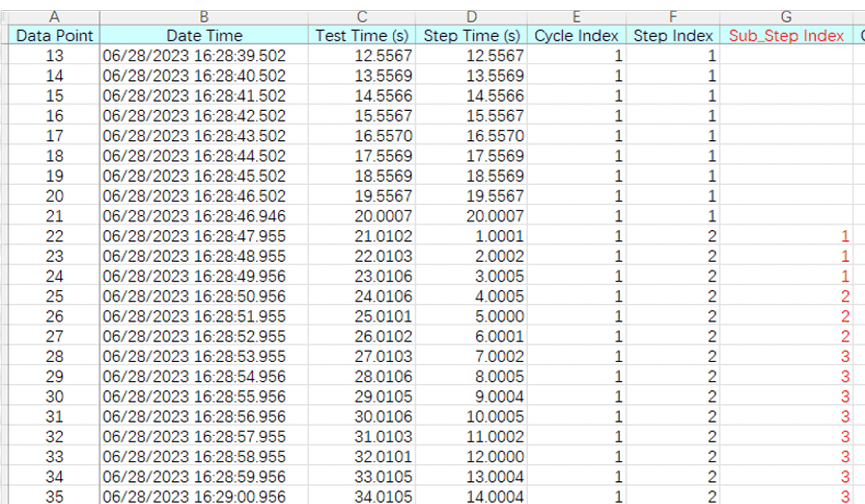865x504 pixels.
Task: Select Test Time value 21.0102
Action: click(383, 237)
